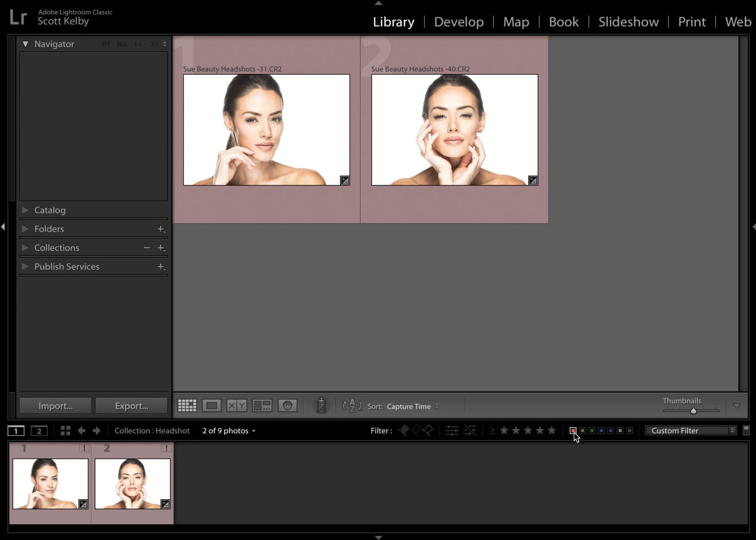Click the Import button

click(55, 405)
